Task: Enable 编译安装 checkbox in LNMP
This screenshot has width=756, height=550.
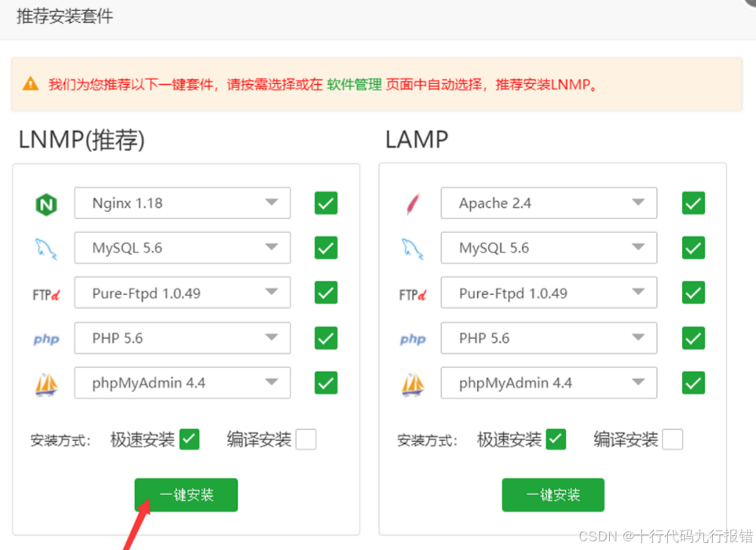Action: 306,439
